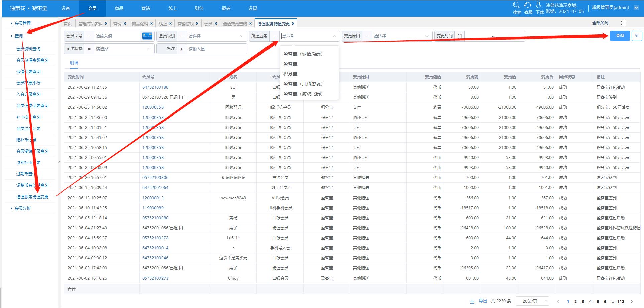Screen dimensions: 644x308
Task: Open the 设备 top menu
Action: 66,8
